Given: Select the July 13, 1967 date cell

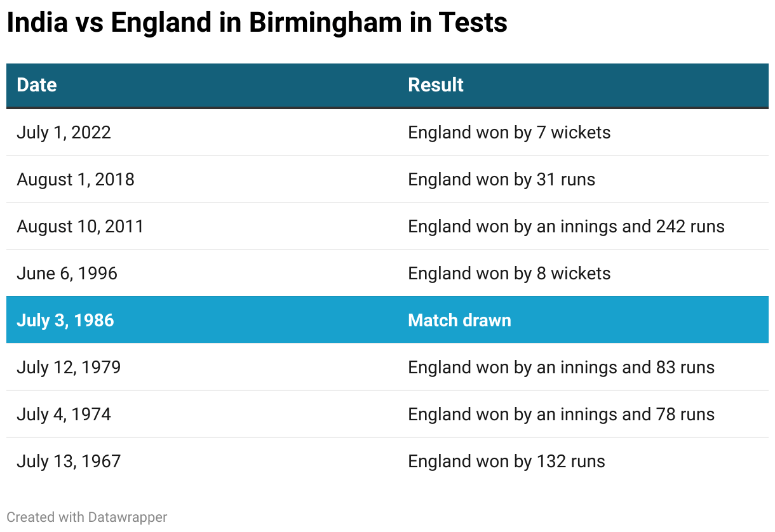Looking at the screenshot, I should (69, 461).
